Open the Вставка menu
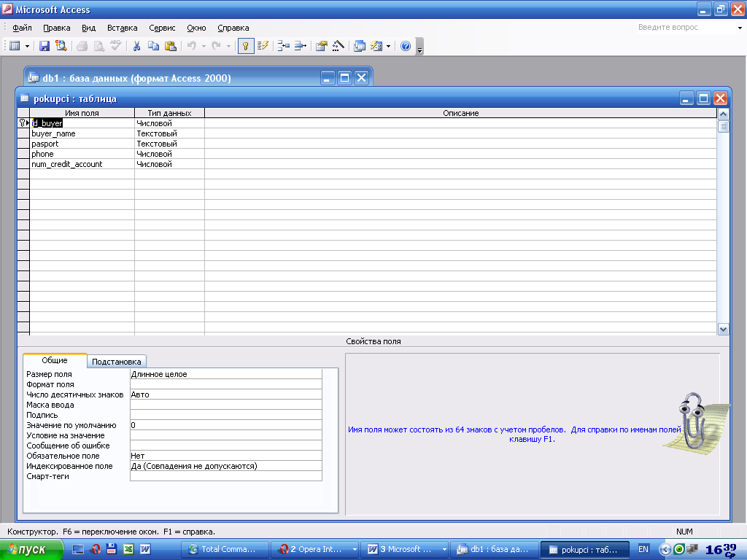The height and width of the screenshot is (560, 747). pos(122,28)
